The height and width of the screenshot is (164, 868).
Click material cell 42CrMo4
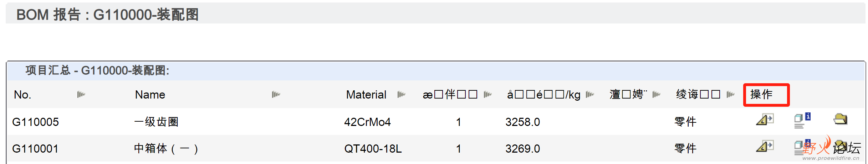coord(367,122)
